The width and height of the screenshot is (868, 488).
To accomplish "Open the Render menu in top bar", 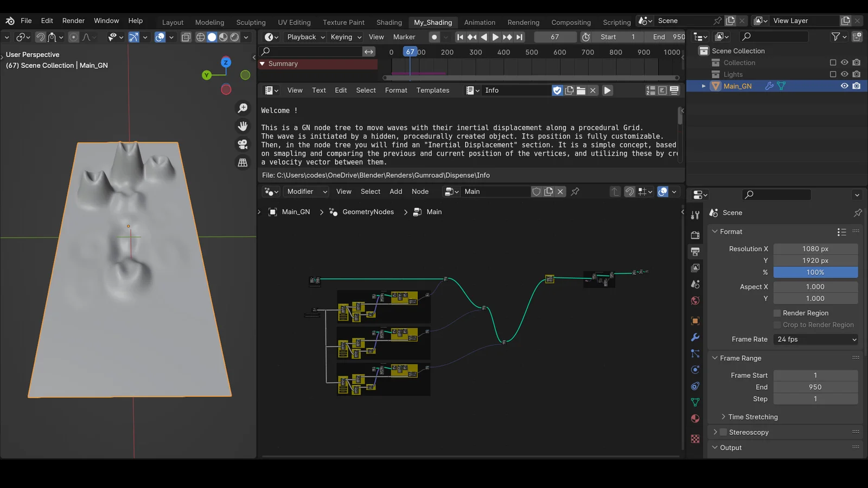I will (x=73, y=21).
